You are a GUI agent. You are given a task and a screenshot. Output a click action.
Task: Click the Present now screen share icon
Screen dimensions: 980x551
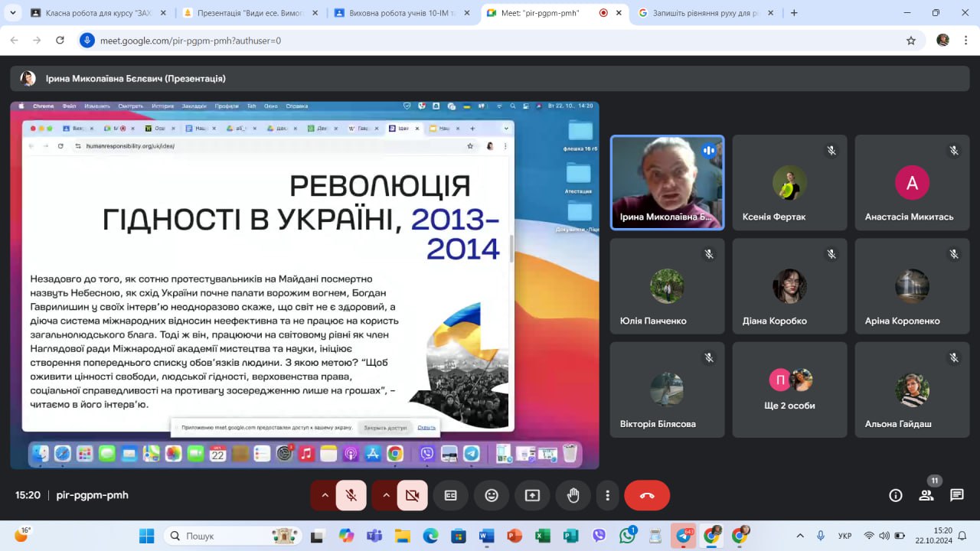pos(532,495)
